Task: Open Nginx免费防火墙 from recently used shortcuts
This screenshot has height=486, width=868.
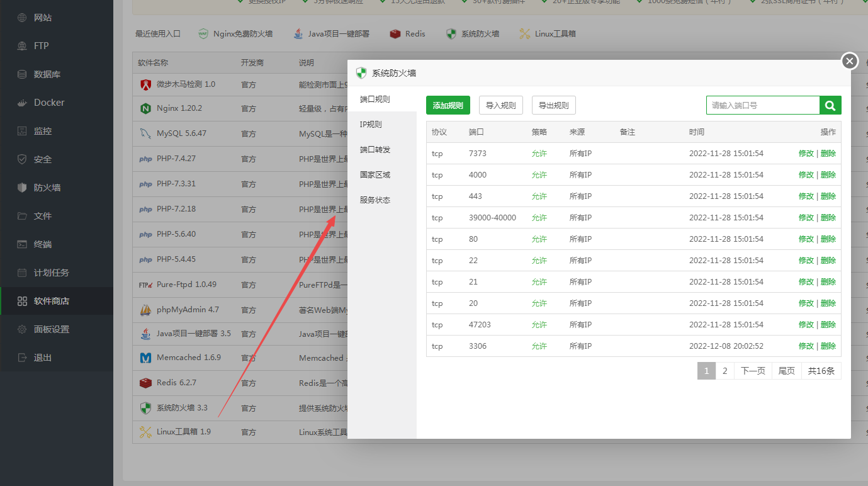Action: pyautogui.click(x=235, y=33)
